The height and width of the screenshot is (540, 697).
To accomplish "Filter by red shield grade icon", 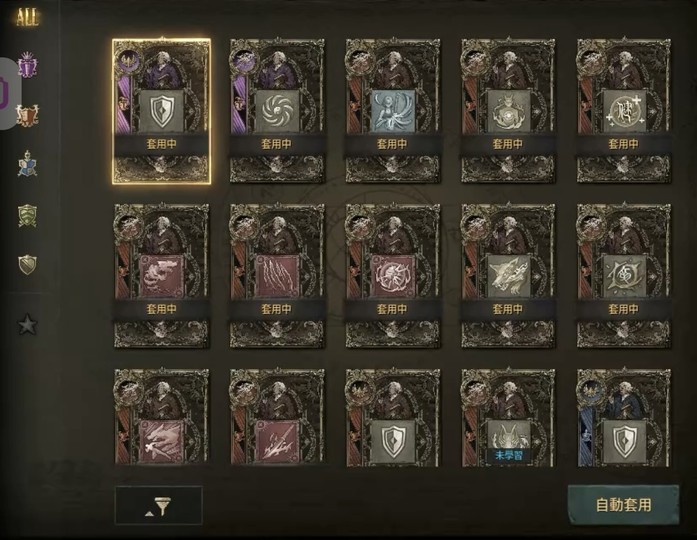I will [x=28, y=115].
